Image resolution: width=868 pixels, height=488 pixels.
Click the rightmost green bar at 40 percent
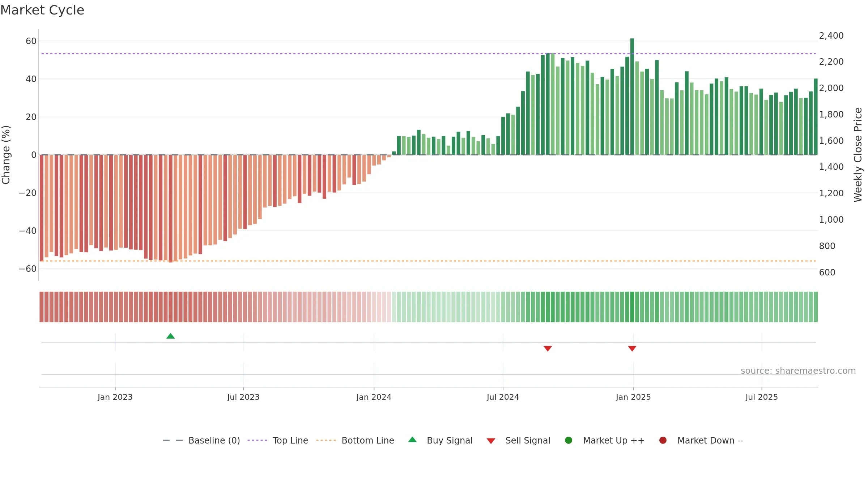(x=816, y=117)
